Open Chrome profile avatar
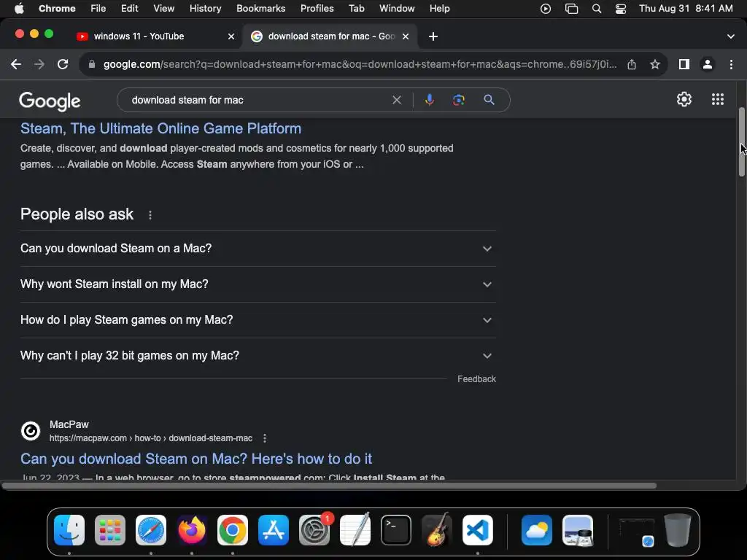This screenshot has height=560, width=747. (x=708, y=64)
